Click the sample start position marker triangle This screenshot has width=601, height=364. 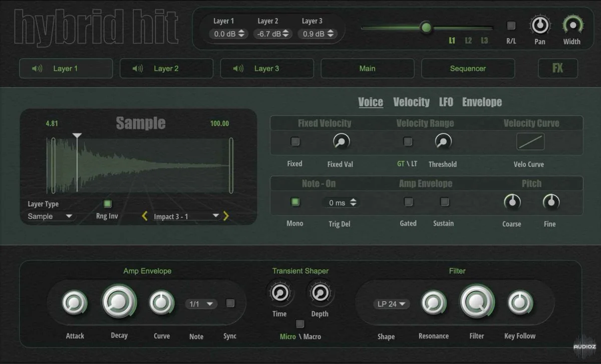(x=77, y=136)
